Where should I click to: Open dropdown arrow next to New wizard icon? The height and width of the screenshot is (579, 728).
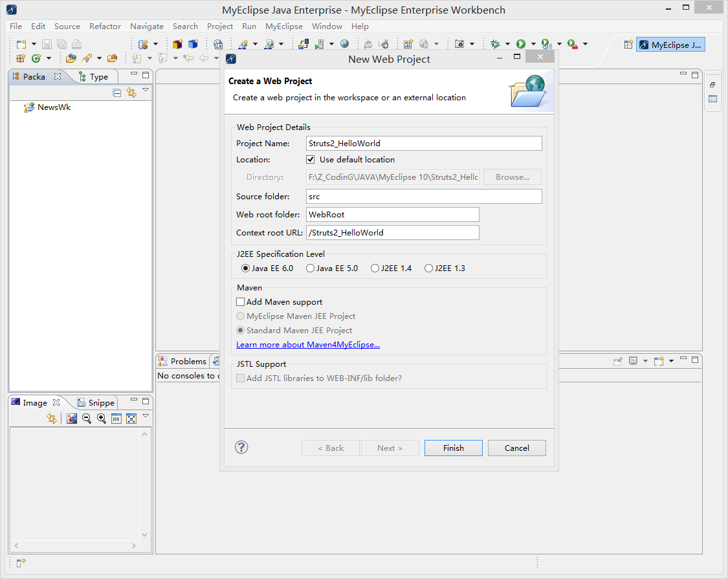pos(34,44)
